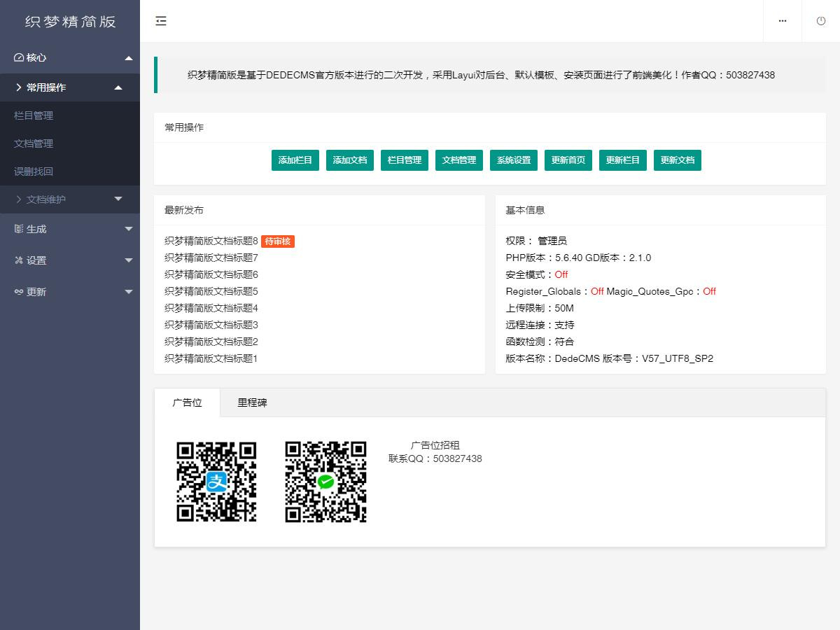
Task: Collapse the 常用操作 submenu
Action: click(x=70, y=87)
